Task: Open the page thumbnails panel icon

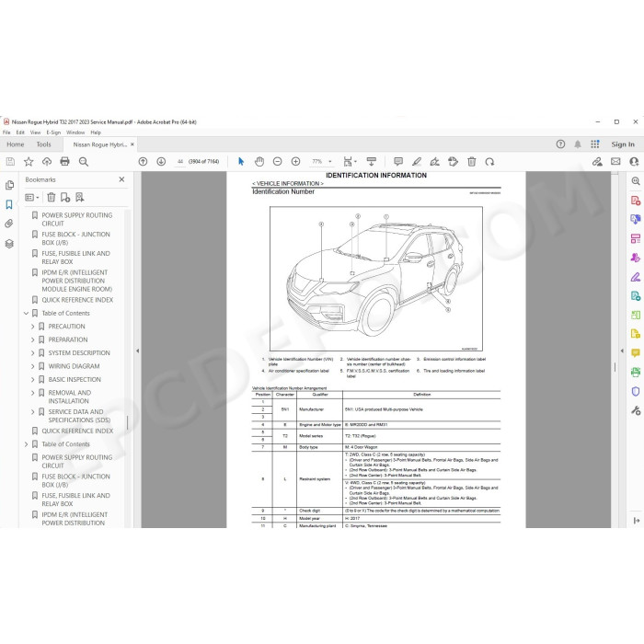Action: click(x=9, y=185)
